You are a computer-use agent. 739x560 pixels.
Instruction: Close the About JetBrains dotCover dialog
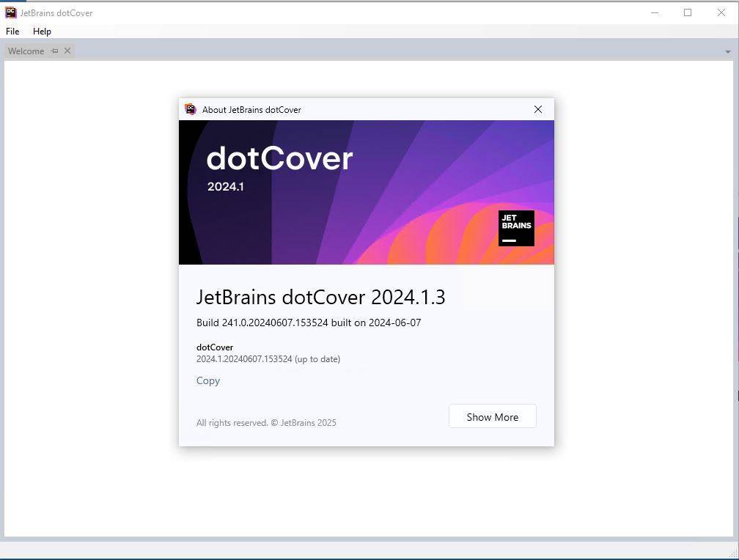pos(538,109)
